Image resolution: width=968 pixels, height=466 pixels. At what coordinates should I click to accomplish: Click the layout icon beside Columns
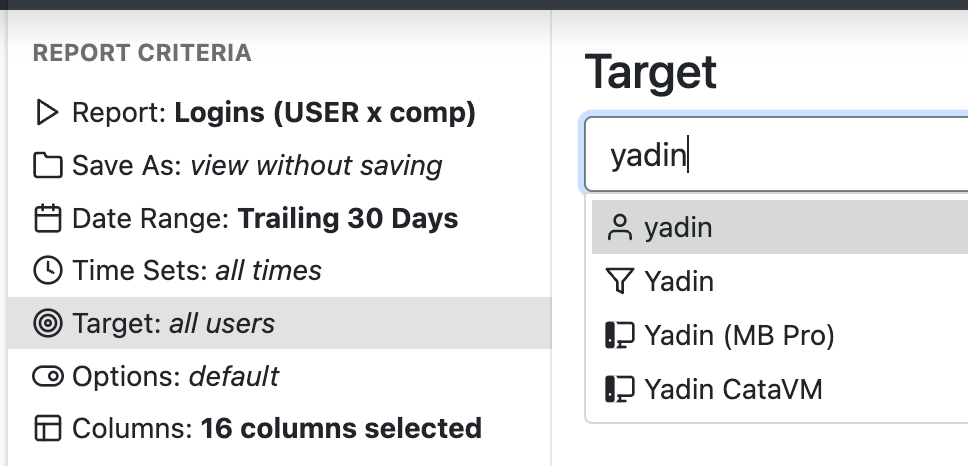(47, 429)
